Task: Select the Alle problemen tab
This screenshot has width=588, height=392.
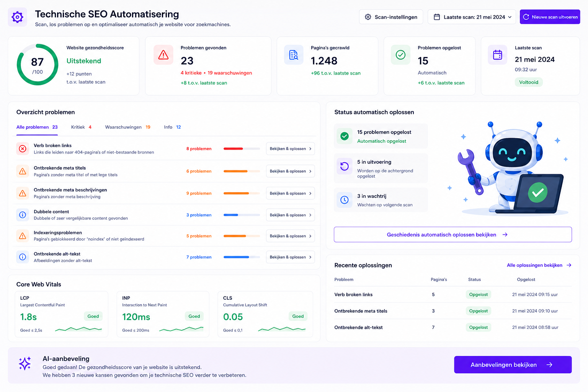Action: pos(37,127)
